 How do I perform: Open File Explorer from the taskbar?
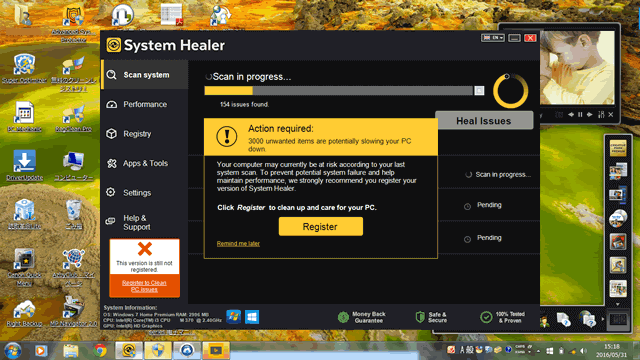71,351
